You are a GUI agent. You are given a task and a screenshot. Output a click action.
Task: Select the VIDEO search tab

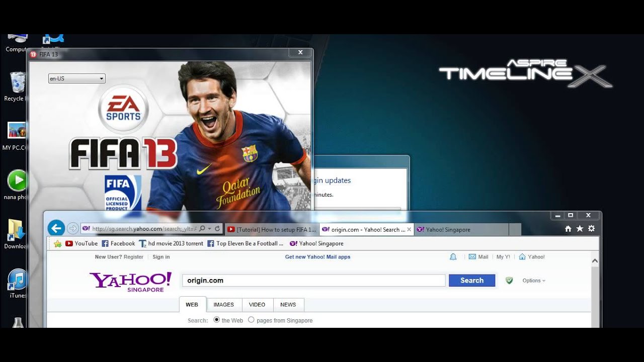tap(257, 305)
